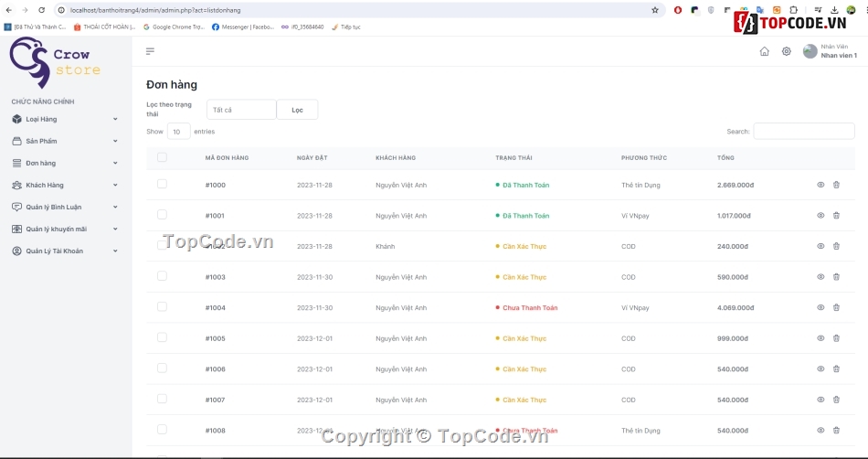This screenshot has width=868, height=459.
Task: Click the Lọc filter button
Action: (x=297, y=110)
